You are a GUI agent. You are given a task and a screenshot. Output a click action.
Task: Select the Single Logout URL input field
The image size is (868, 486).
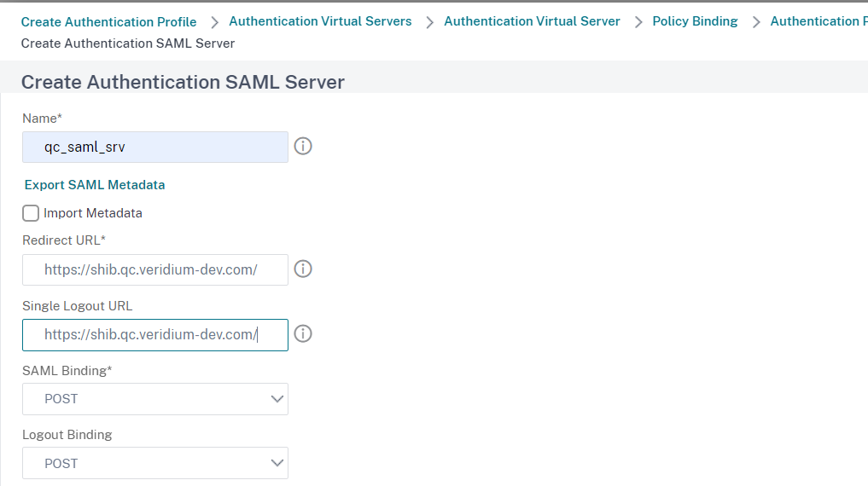pos(154,334)
